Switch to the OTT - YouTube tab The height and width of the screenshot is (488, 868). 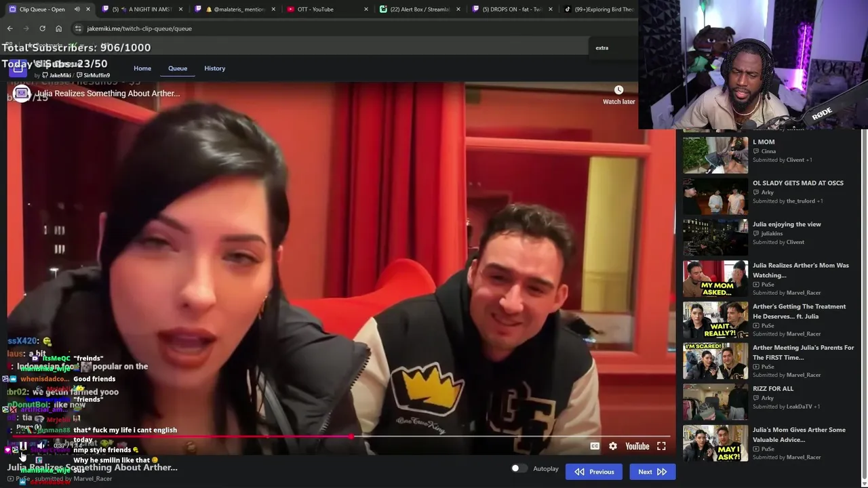(x=328, y=9)
